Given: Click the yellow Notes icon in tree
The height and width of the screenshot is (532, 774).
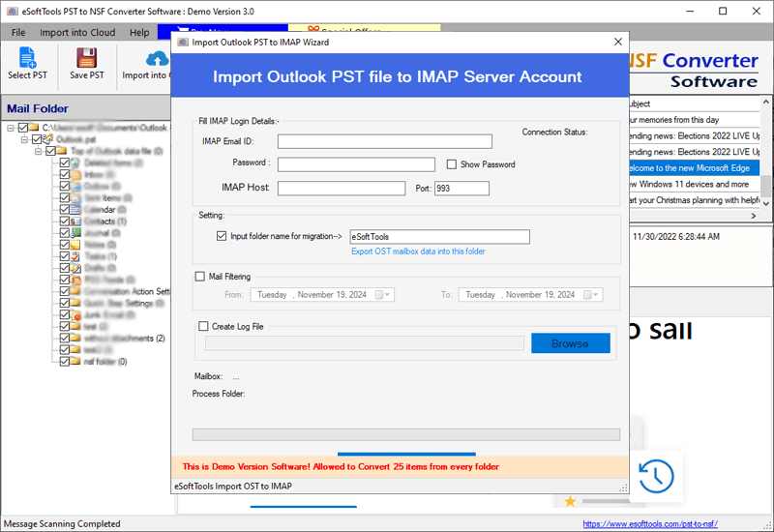Looking at the screenshot, I should tap(75, 245).
